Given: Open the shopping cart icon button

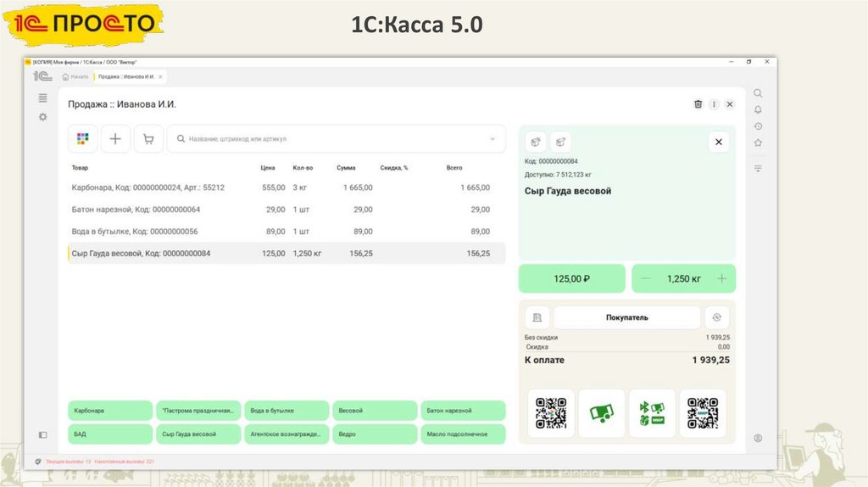Looking at the screenshot, I should [x=148, y=138].
